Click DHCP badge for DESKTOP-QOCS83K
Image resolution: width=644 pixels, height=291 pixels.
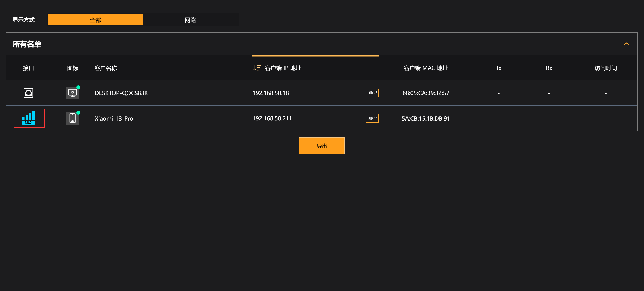[x=372, y=93]
